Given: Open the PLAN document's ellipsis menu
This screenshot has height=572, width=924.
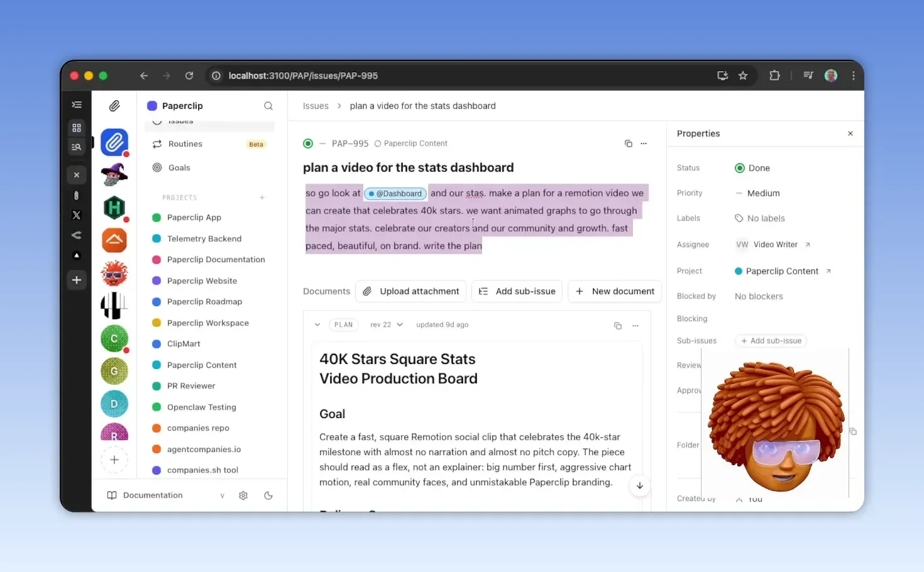Looking at the screenshot, I should (635, 326).
